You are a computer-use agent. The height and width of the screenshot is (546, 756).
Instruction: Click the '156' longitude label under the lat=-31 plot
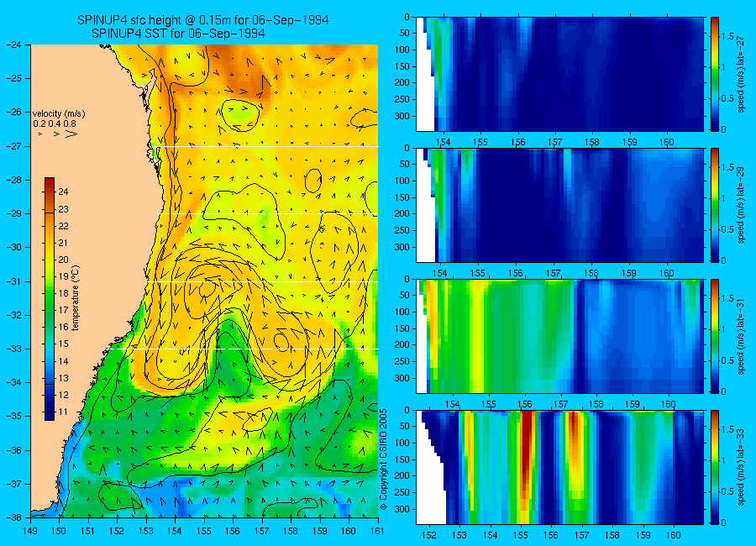coord(524,404)
